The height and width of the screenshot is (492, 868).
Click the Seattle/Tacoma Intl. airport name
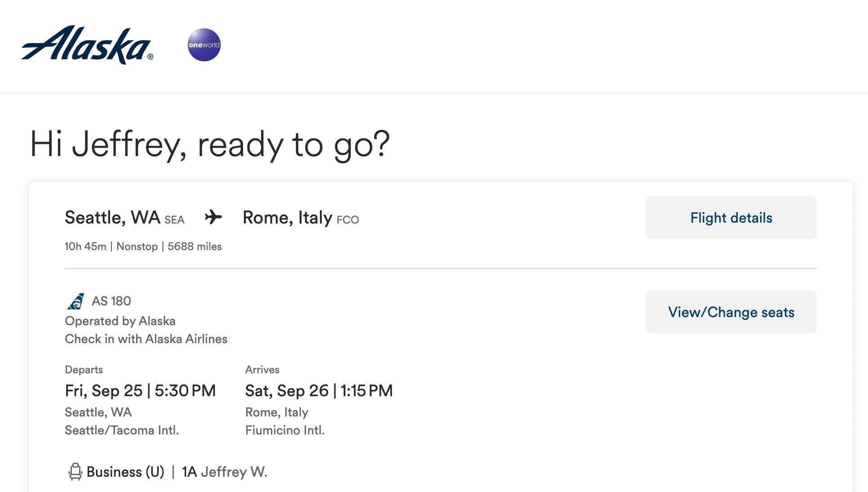[x=122, y=430]
